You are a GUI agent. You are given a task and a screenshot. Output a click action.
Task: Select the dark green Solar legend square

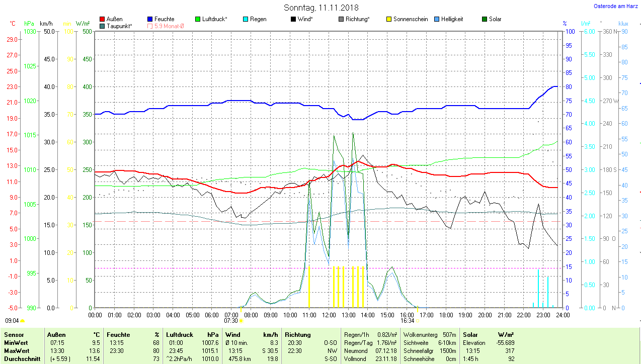point(485,19)
